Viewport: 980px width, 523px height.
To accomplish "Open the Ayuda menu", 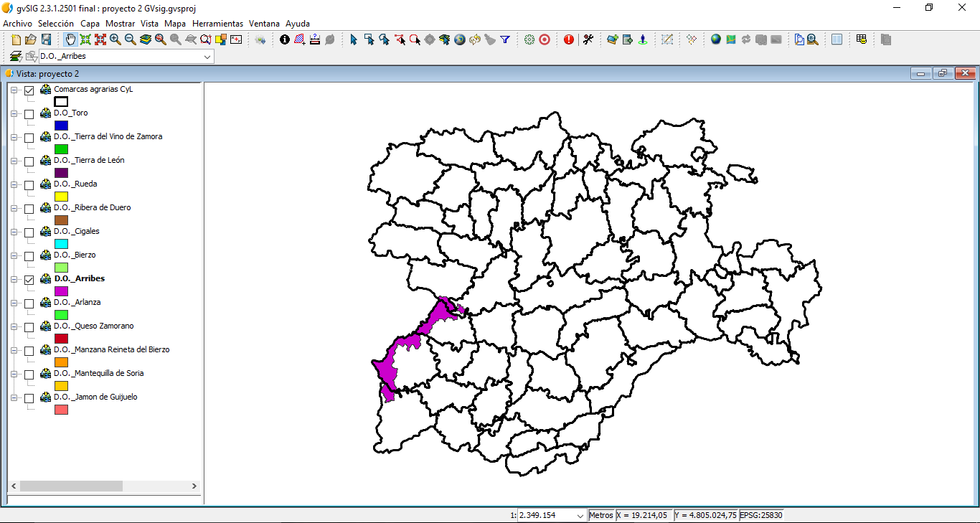I will coord(298,24).
